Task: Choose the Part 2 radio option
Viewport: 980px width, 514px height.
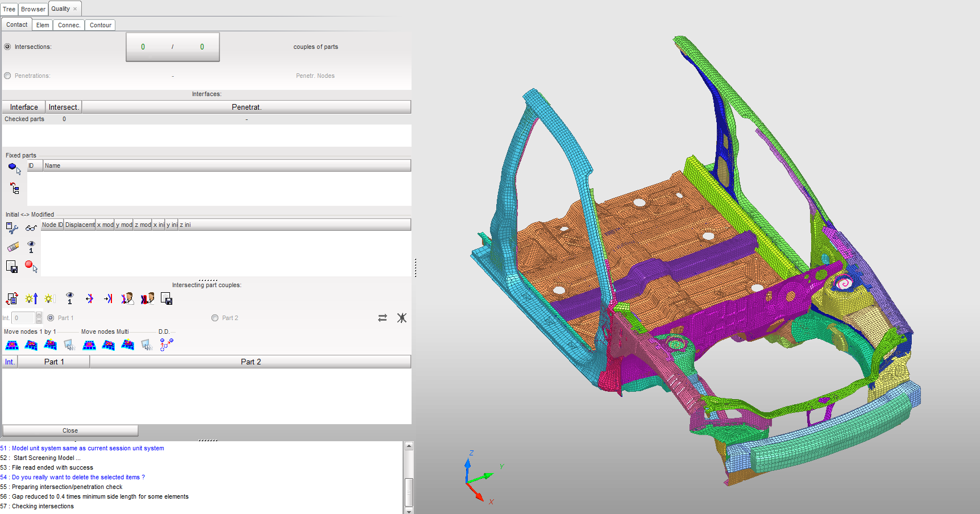Action: (x=215, y=318)
